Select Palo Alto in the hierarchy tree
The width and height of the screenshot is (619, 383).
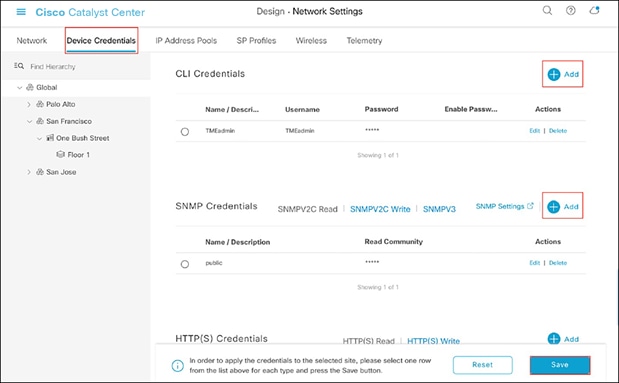point(60,104)
